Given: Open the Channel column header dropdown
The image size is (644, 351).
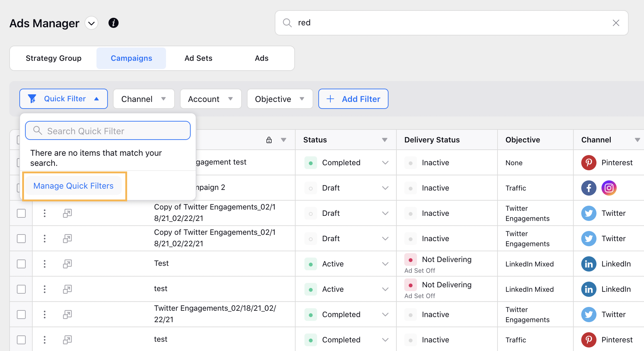Looking at the screenshot, I should 637,140.
